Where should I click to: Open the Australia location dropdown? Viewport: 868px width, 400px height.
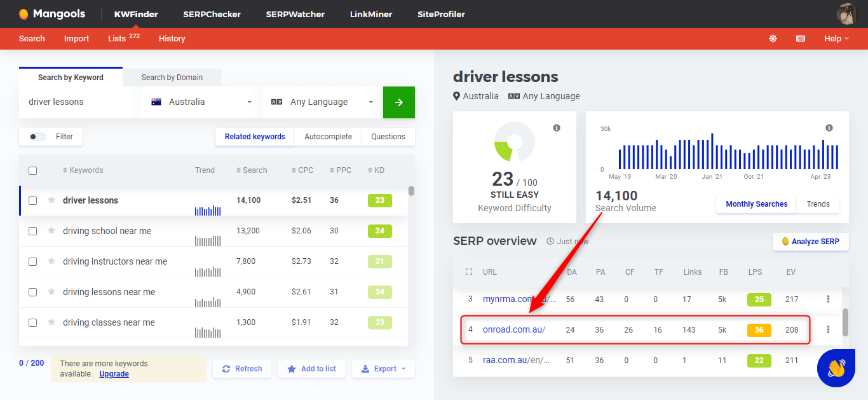[x=201, y=102]
